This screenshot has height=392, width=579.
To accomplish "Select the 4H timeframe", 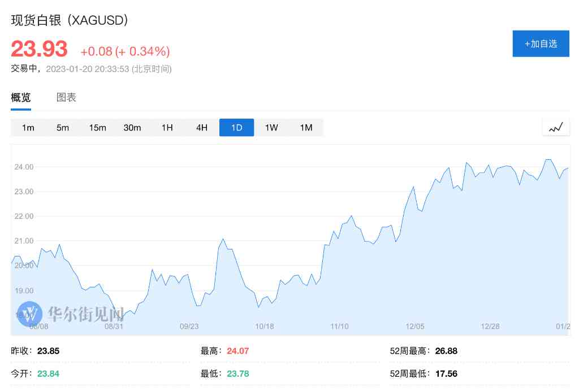I will click(x=202, y=128).
